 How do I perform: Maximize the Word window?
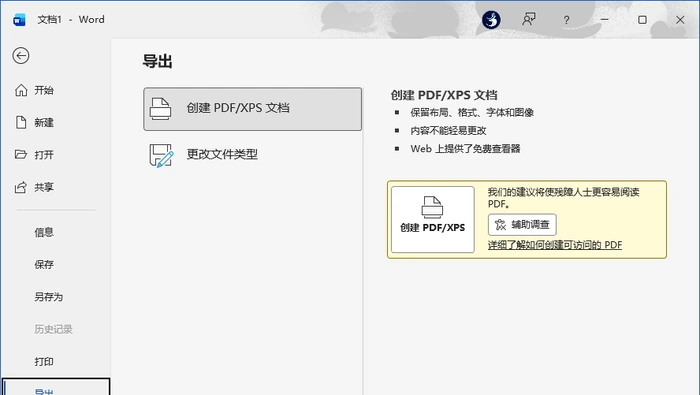pos(642,20)
